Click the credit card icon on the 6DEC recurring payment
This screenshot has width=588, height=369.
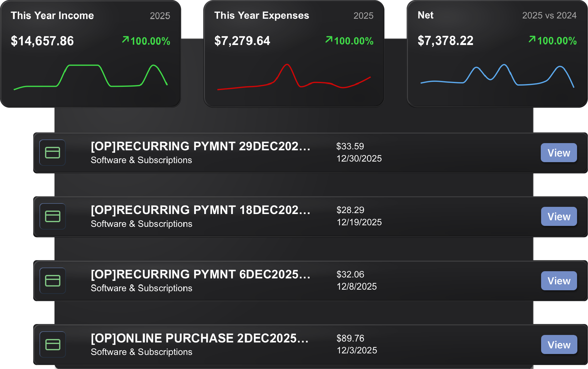(x=52, y=281)
